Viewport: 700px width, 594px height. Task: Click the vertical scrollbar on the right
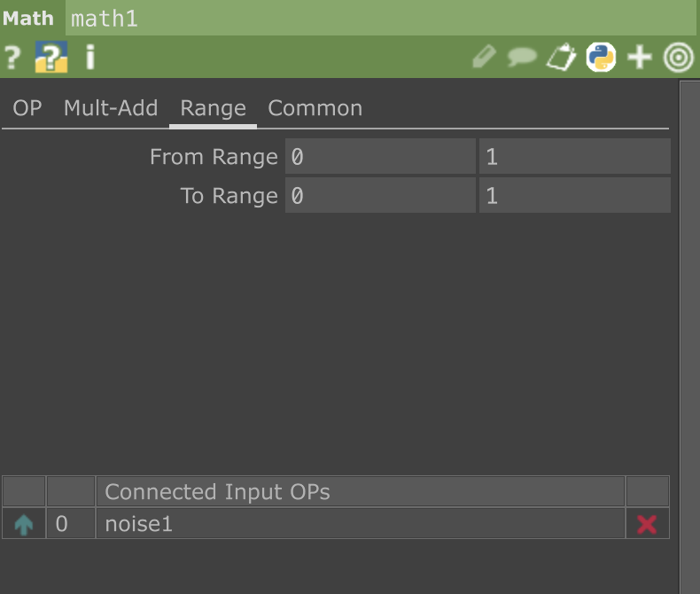(689, 337)
